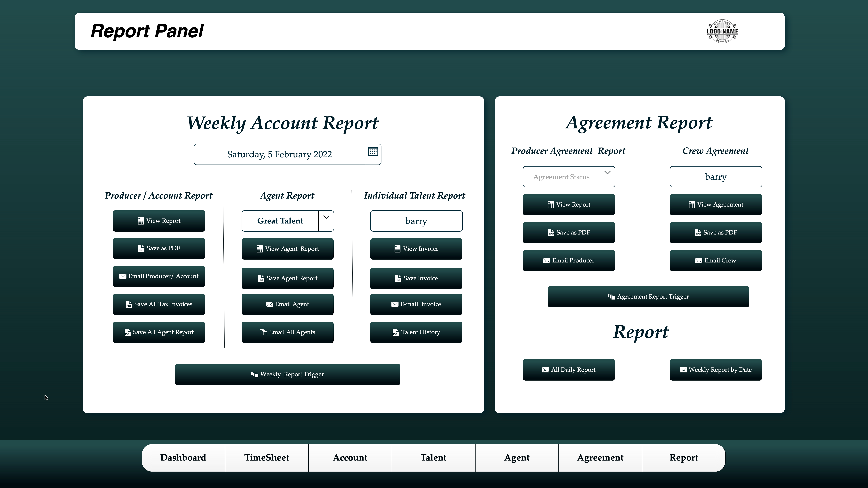Viewport: 868px width, 488px height.
Task: Open the calendar date picker icon
Action: [x=373, y=152]
